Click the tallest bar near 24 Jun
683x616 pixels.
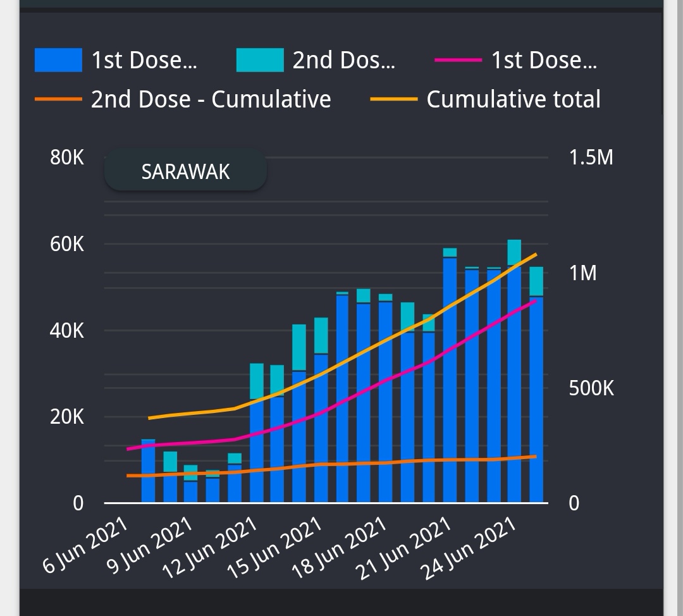(x=514, y=371)
